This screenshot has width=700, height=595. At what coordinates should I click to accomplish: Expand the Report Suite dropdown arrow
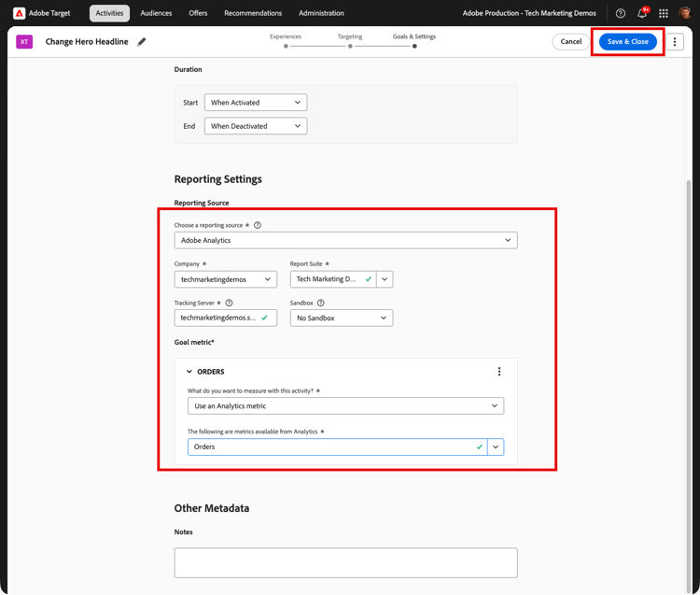click(385, 279)
